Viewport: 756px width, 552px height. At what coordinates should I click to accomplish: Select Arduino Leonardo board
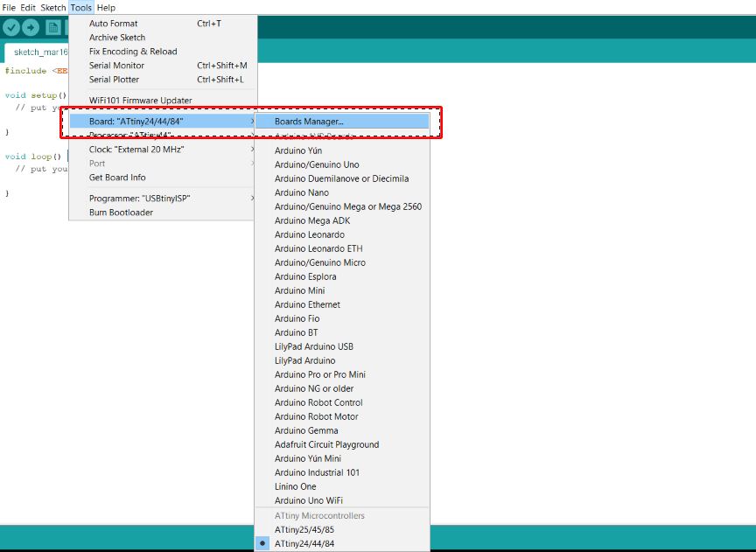[342, 234]
